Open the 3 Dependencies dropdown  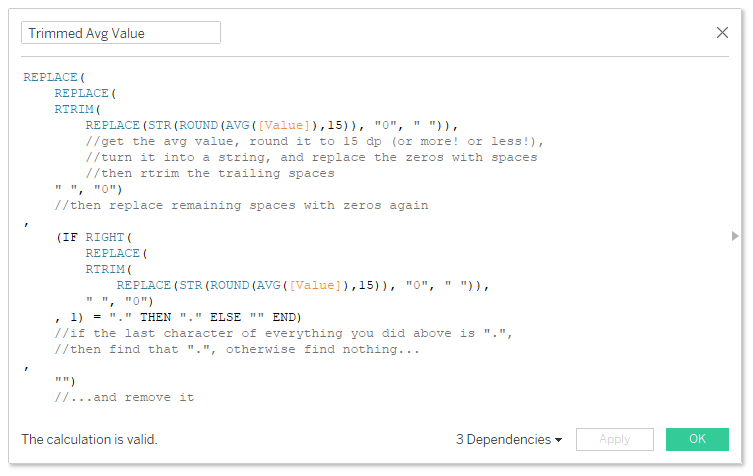point(509,439)
